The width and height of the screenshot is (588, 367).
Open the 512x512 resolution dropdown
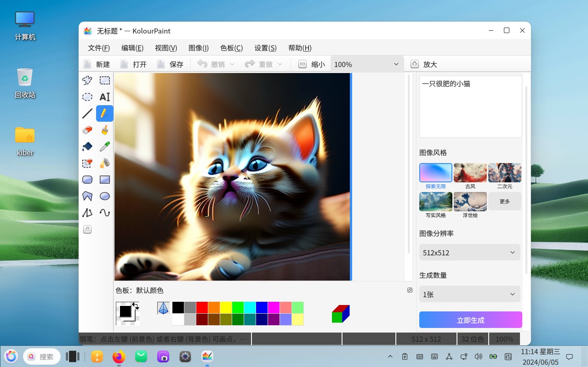tap(470, 253)
